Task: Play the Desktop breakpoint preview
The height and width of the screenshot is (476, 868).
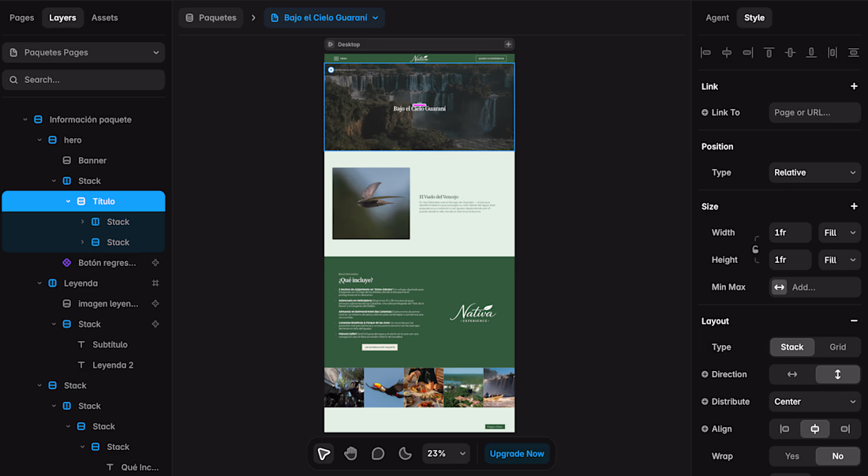Action: [331, 44]
